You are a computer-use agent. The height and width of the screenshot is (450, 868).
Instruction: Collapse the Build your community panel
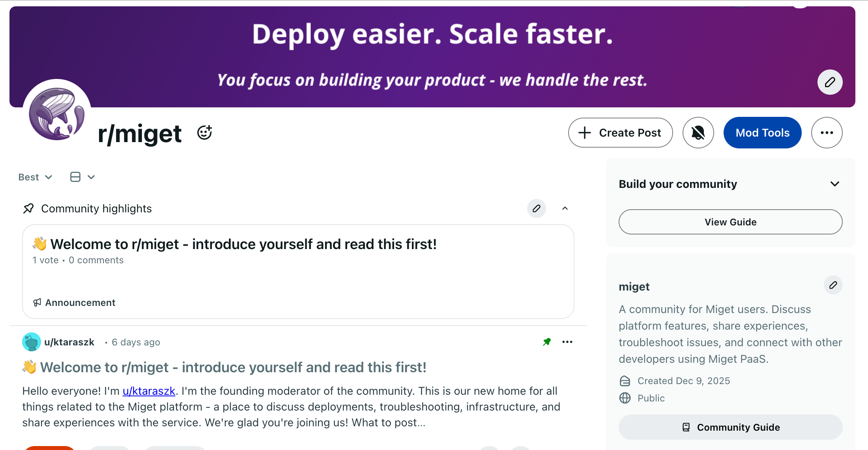point(834,184)
